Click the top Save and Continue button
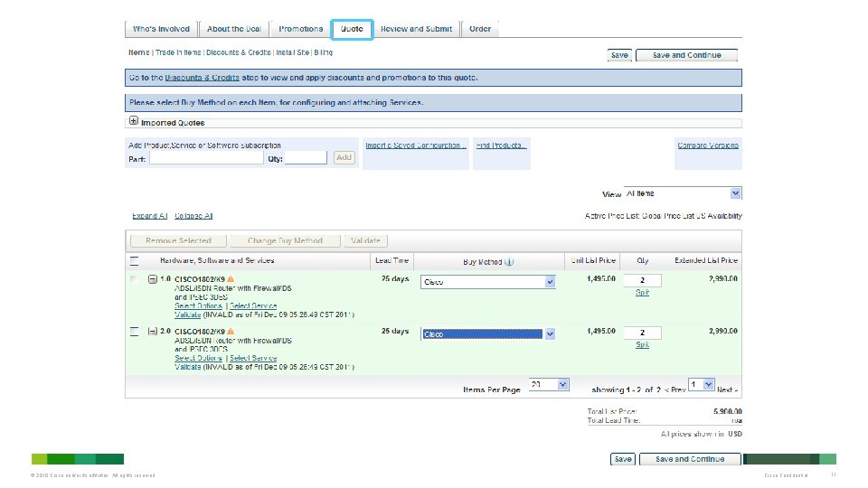This screenshot has width=868, height=488. tap(686, 55)
